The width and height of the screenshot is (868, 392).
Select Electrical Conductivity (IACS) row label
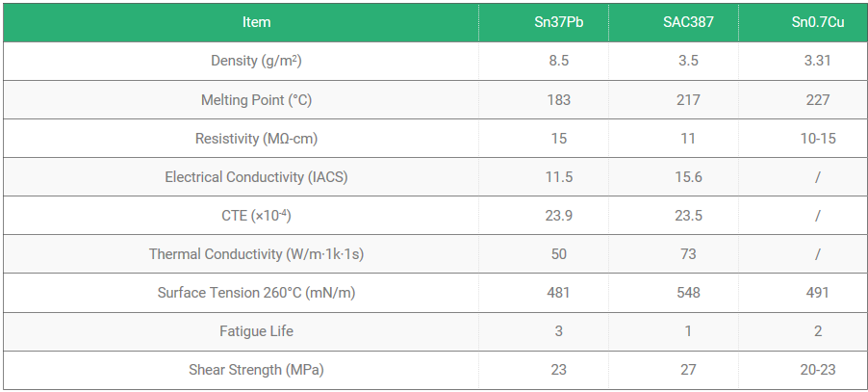(256, 177)
